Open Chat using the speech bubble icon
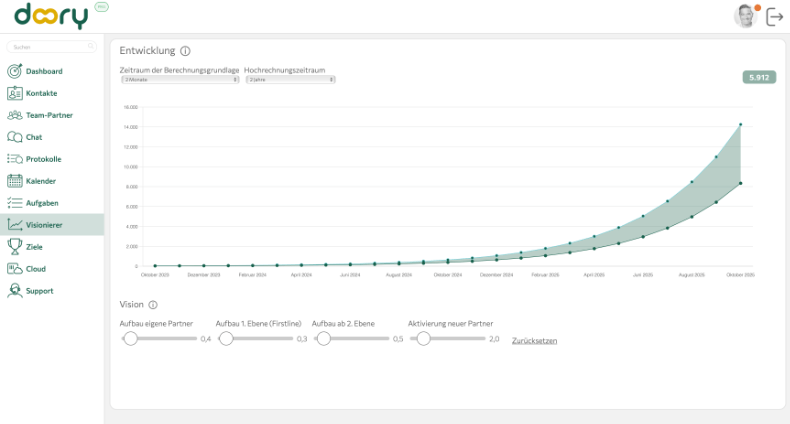This screenshot has height=424, width=790. pos(15,137)
